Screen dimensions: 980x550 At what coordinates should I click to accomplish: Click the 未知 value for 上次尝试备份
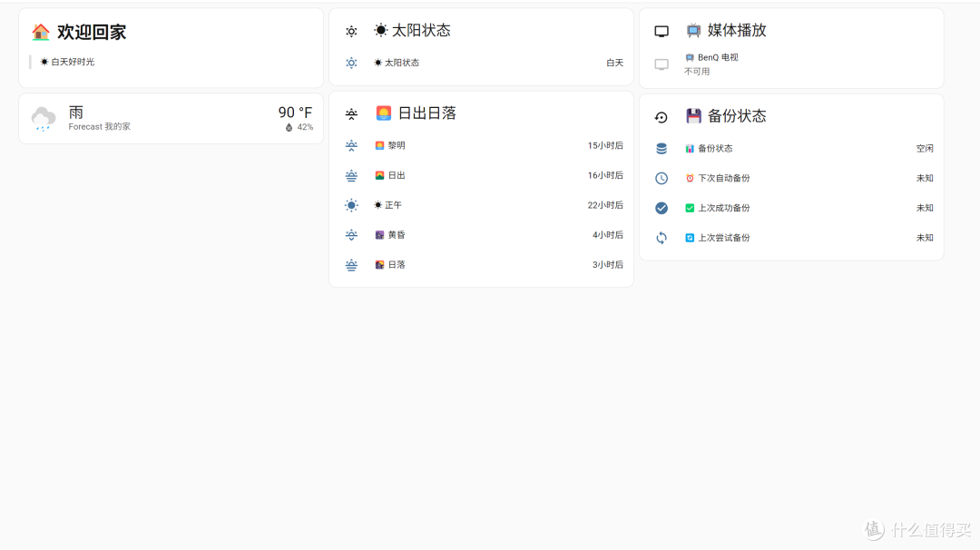coord(925,238)
